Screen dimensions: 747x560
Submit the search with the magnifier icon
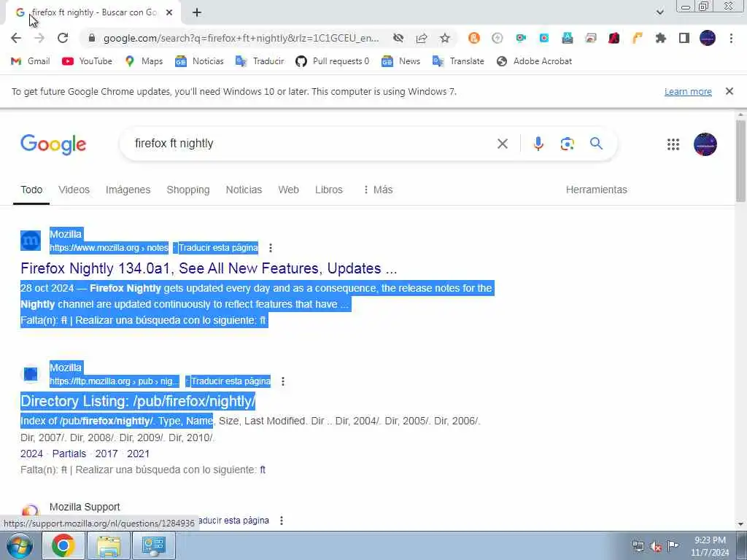pos(596,144)
